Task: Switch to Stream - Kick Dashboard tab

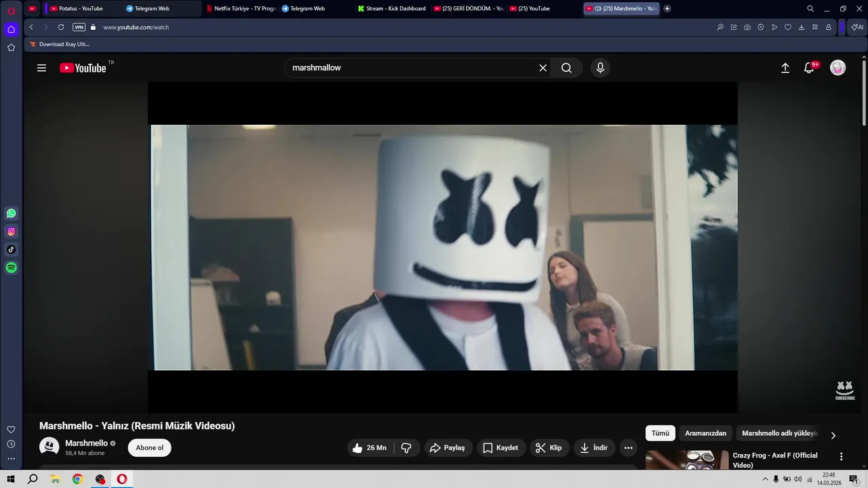Action: pos(395,9)
